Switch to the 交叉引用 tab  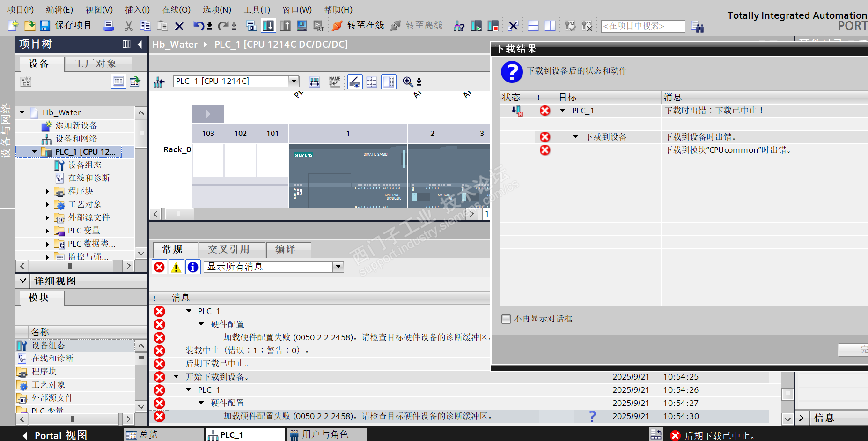click(x=232, y=249)
